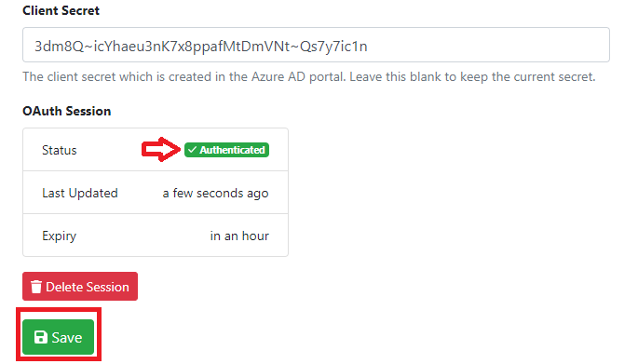638x364 pixels.
Task: Click the OAuth Session heading
Action: pos(67,111)
